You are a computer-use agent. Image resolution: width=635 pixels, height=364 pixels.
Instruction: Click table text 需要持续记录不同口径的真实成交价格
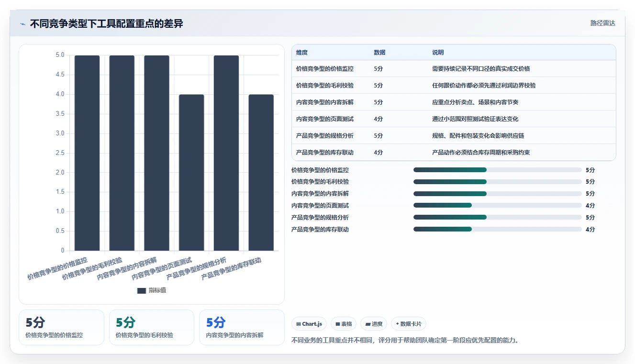coord(481,69)
